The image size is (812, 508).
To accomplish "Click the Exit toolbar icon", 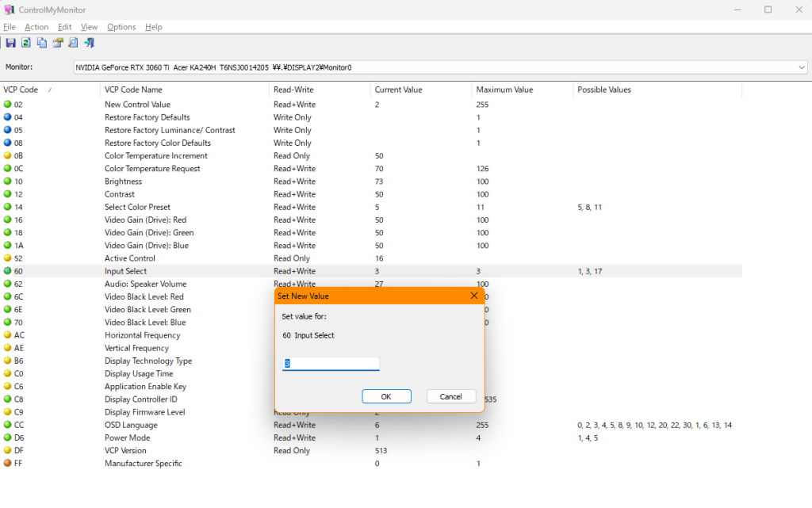I will [x=89, y=43].
